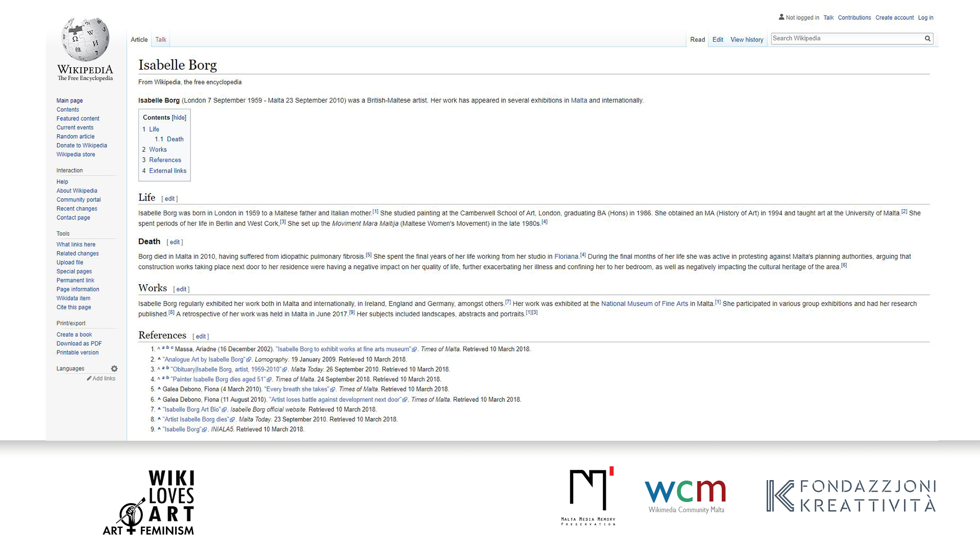Click Download as PDF in sidebar
980x551 pixels.
click(79, 344)
